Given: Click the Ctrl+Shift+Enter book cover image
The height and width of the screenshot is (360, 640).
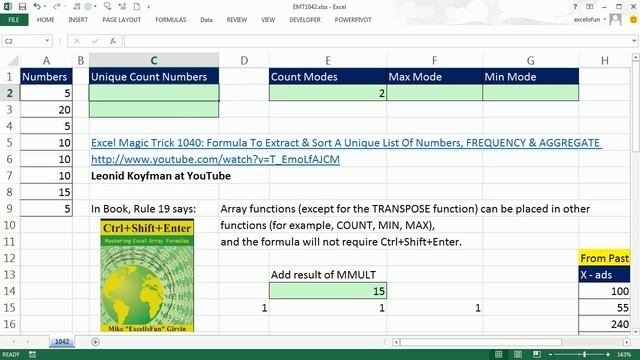Looking at the screenshot, I should coord(147,276).
